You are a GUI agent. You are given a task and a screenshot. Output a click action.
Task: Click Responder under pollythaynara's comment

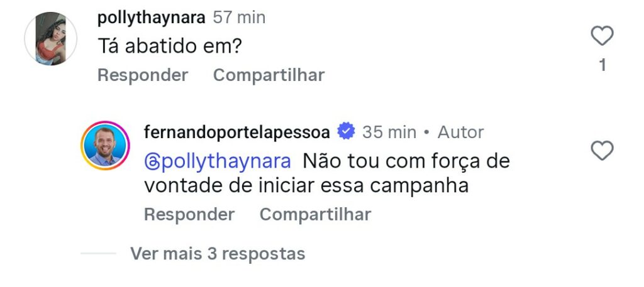(143, 75)
